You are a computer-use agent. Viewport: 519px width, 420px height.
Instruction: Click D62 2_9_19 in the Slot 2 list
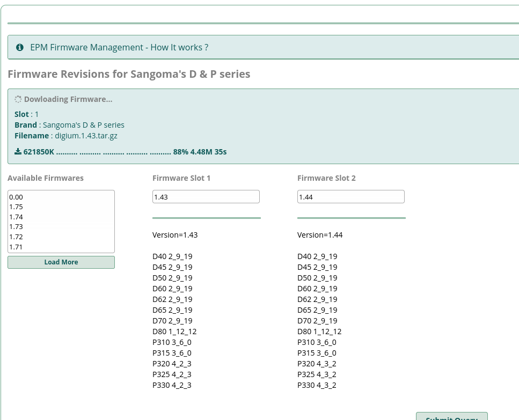317,299
